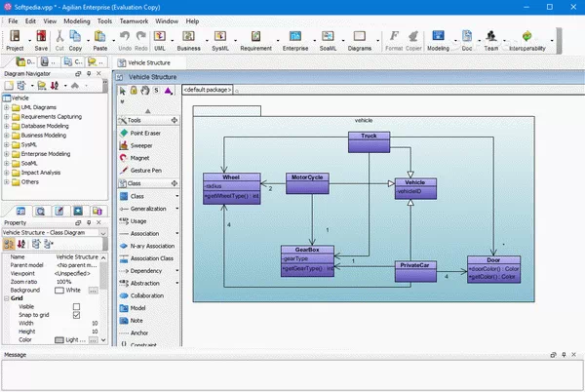The width and height of the screenshot is (585, 392).
Task: Choose the Point Eraser tool
Action: coord(145,132)
